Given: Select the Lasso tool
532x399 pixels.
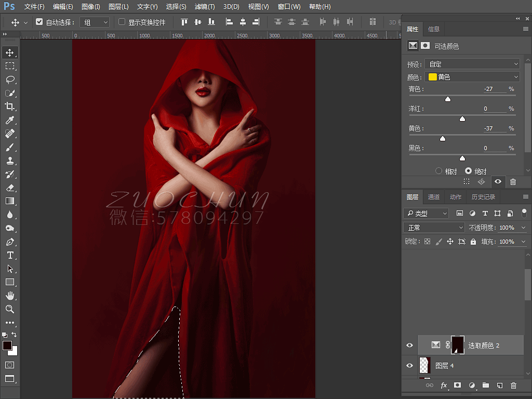Looking at the screenshot, I should pyautogui.click(x=10, y=79).
